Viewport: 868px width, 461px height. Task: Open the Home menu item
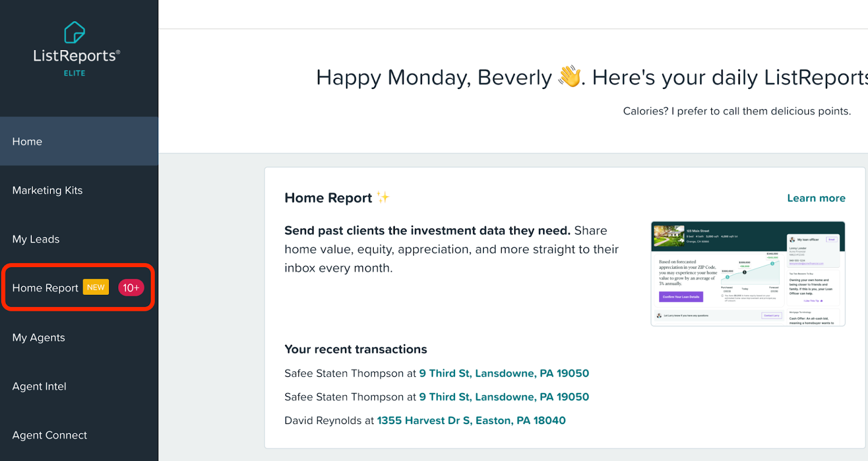[79, 141]
